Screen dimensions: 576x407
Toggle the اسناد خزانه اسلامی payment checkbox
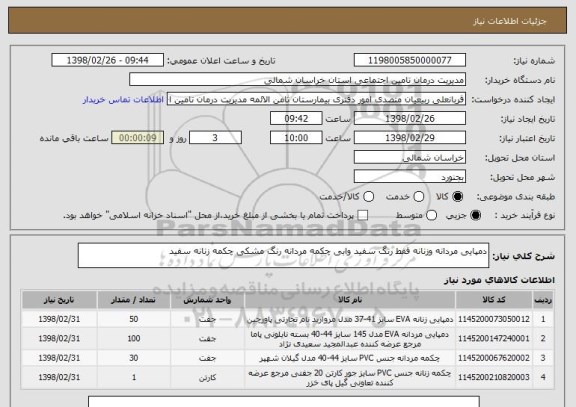pyautogui.click(x=363, y=216)
